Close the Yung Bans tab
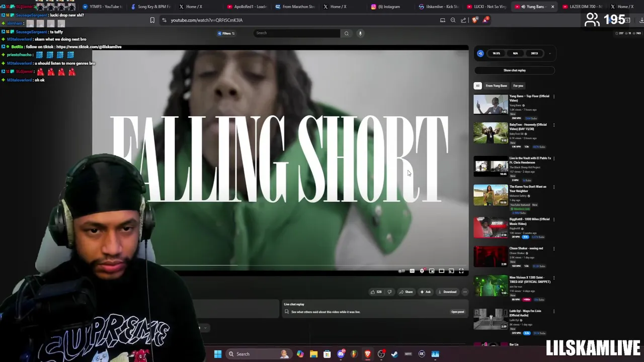 point(552,7)
